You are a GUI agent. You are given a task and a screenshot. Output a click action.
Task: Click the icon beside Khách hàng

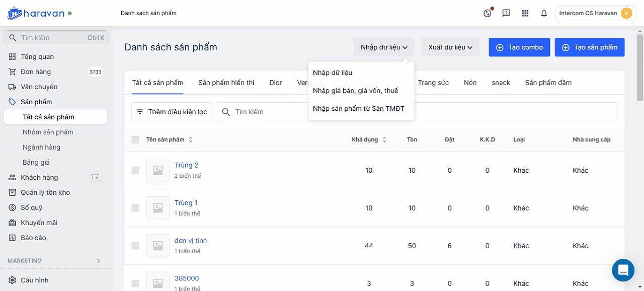coord(95,177)
